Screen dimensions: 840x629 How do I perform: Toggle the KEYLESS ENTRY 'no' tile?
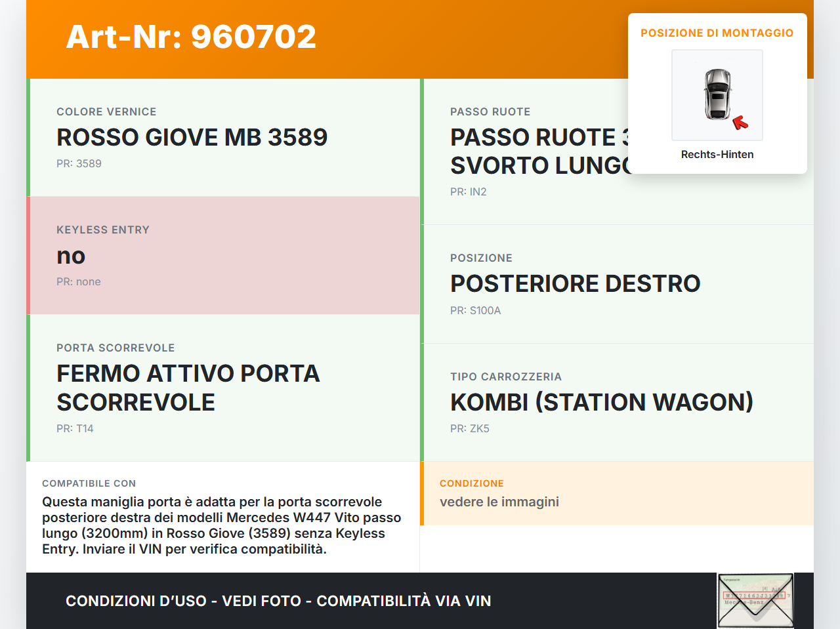click(x=223, y=255)
